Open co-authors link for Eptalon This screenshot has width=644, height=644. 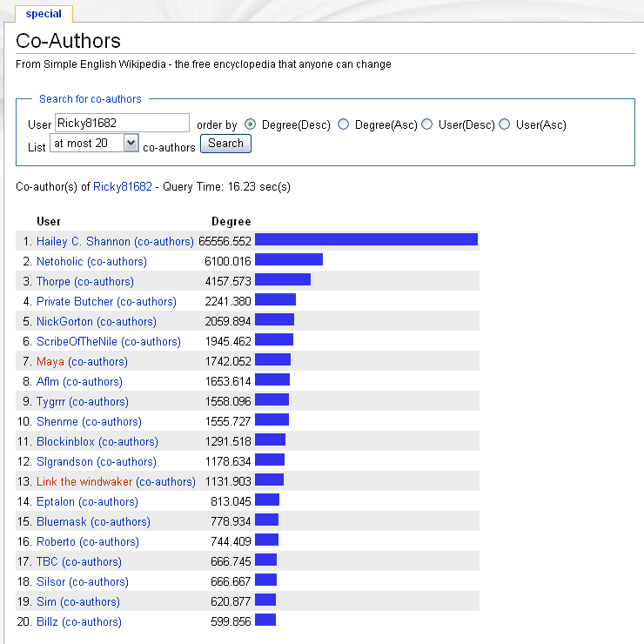tap(108, 501)
